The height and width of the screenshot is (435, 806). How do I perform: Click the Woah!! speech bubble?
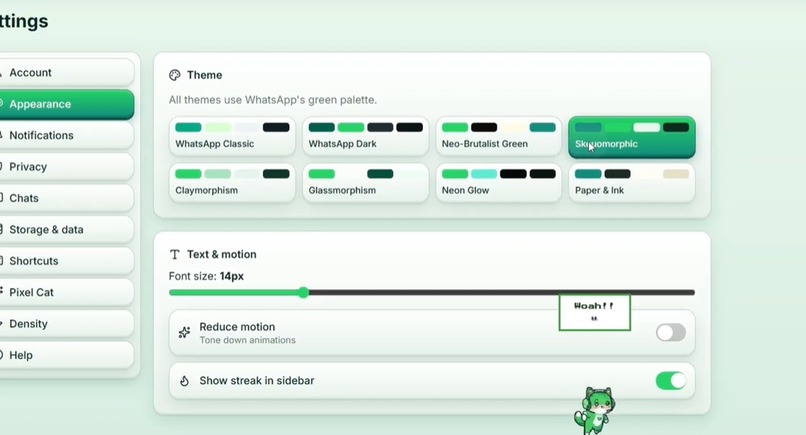(595, 312)
